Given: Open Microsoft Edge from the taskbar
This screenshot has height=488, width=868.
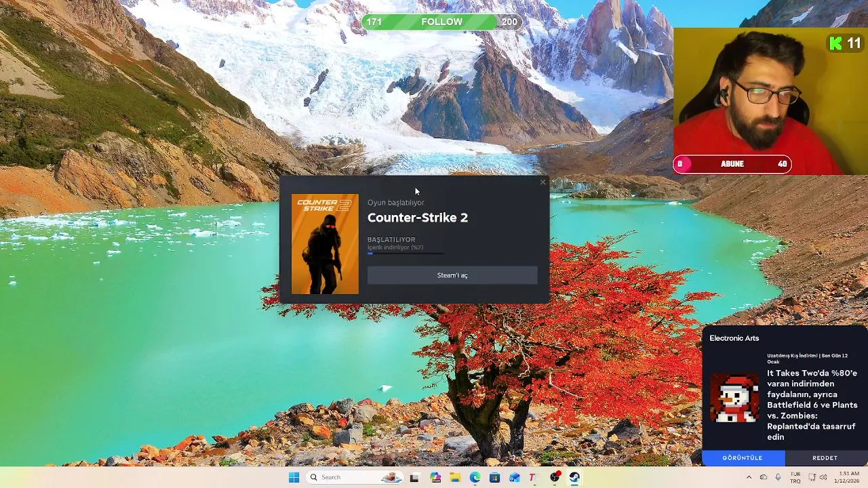Looking at the screenshot, I should tap(475, 477).
